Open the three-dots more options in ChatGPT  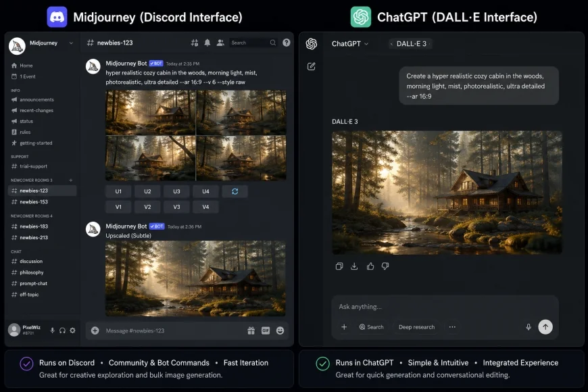pos(452,326)
